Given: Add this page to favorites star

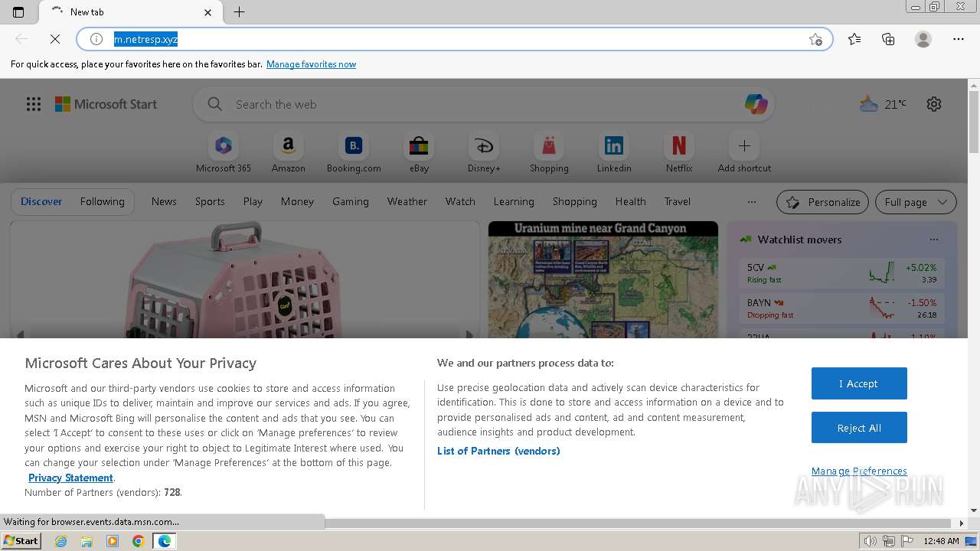Looking at the screenshot, I should coord(815,39).
